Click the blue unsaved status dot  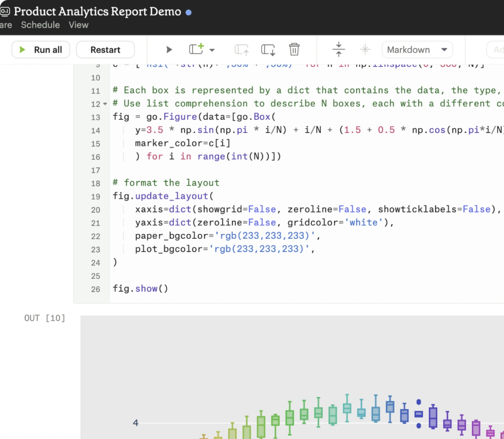click(189, 13)
